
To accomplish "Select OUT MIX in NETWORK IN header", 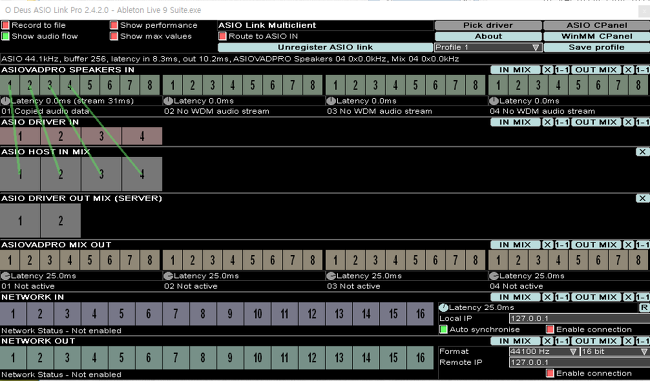I will click(596, 297).
